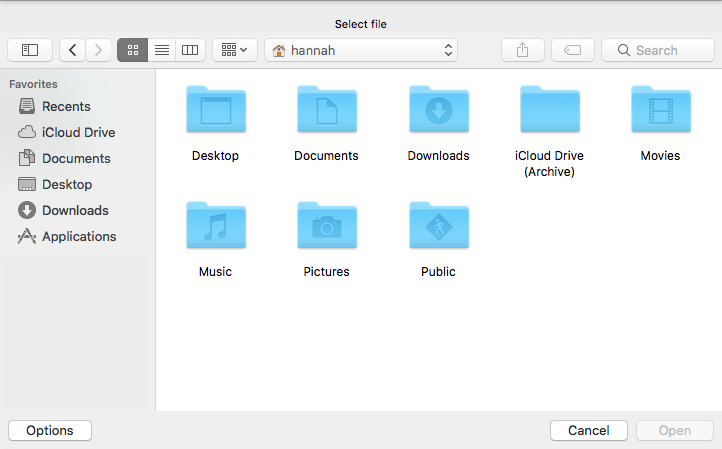This screenshot has width=722, height=449.
Task: Select the Pictures folder icon
Action: pos(326,226)
